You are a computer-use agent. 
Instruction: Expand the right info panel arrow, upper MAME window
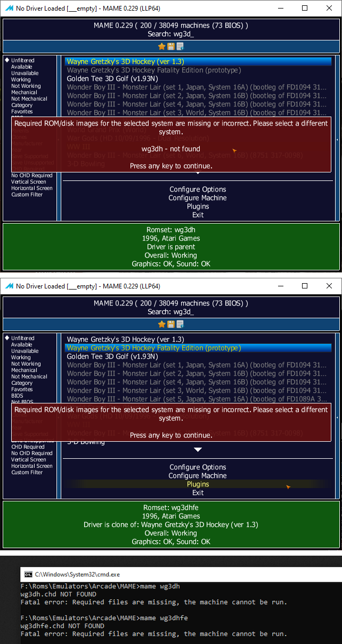338,138
